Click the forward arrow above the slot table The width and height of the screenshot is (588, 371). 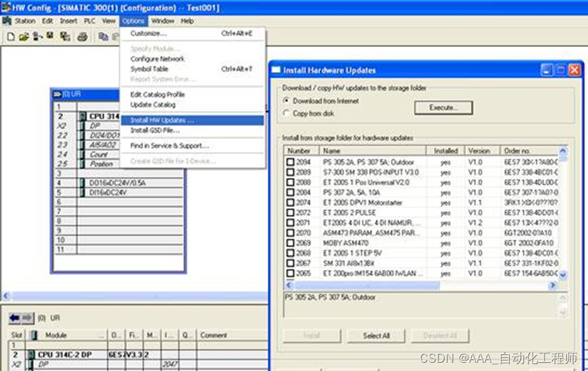tap(28, 318)
